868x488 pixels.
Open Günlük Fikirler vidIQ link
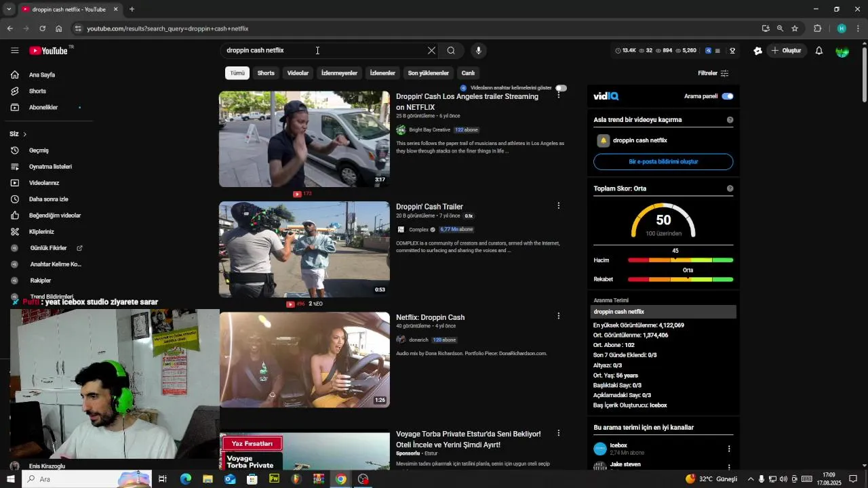(48, 248)
